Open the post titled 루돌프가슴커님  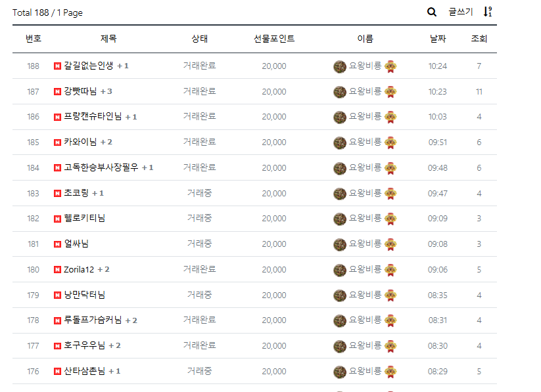(92, 320)
